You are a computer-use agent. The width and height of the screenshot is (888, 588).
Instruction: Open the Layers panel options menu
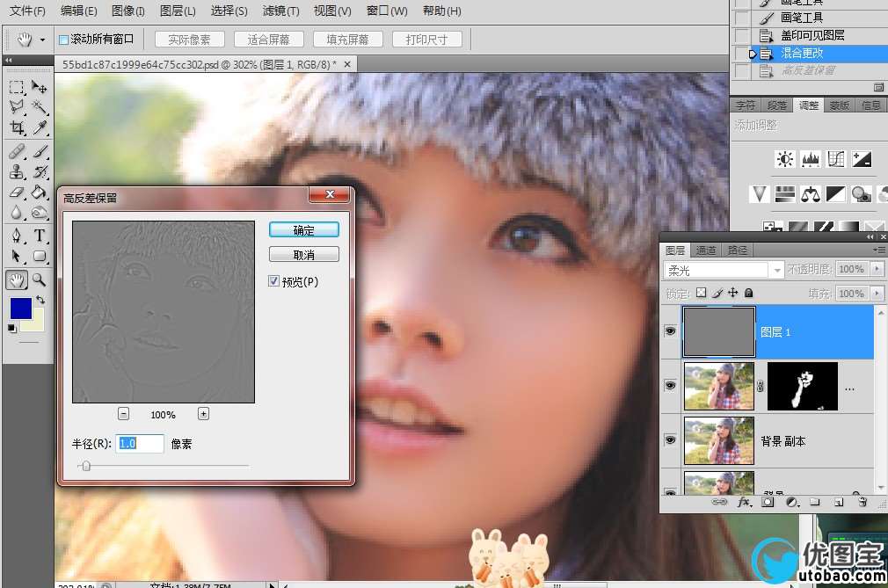tap(878, 250)
